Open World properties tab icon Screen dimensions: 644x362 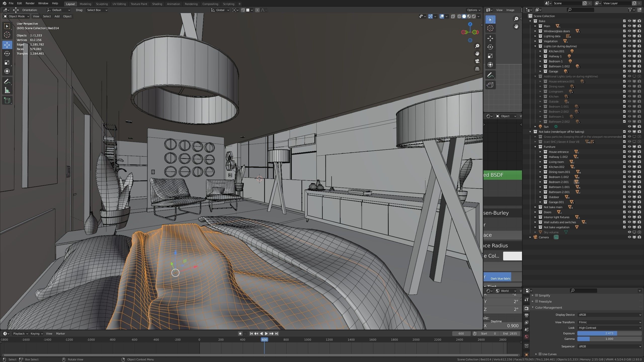tap(527, 337)
